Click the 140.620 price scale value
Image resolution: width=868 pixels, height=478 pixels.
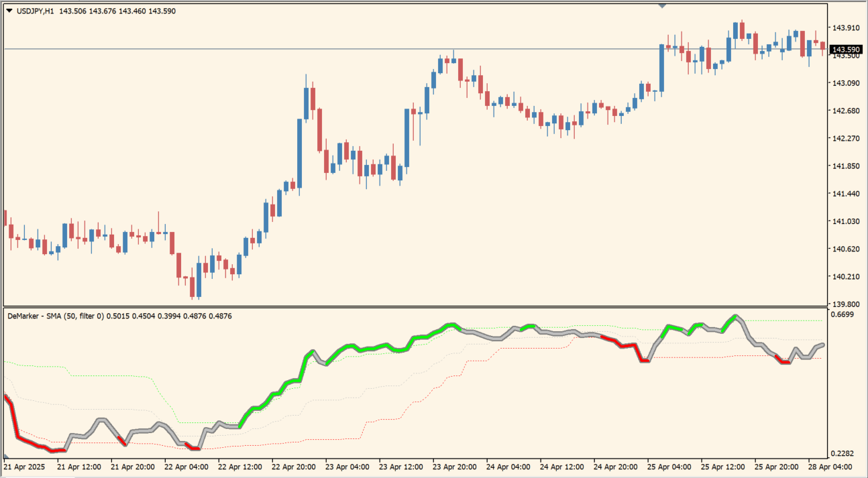pyautogui.click(x=846, y=249)
